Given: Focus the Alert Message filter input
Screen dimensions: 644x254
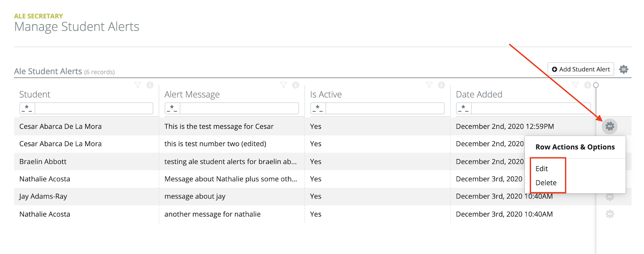Looking at the screenshot, I should (x=239, y=108).
